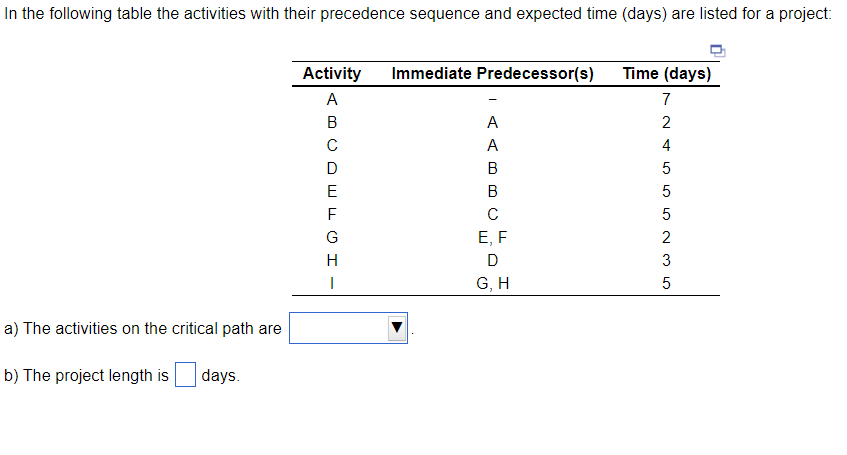Viewport: 847px width, 455px height.
Task: Click the pop-out table icon above table
Action: (x=717, y=51)
